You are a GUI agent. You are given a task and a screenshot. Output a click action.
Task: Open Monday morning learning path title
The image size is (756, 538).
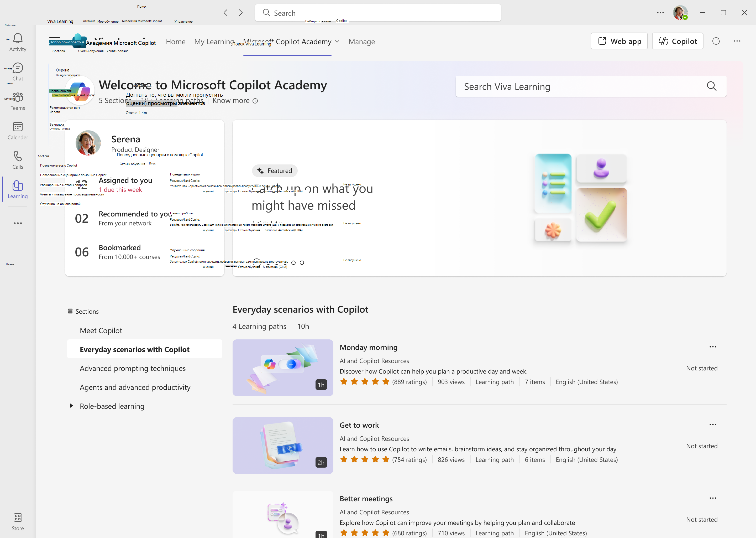[x=368, y=347]
